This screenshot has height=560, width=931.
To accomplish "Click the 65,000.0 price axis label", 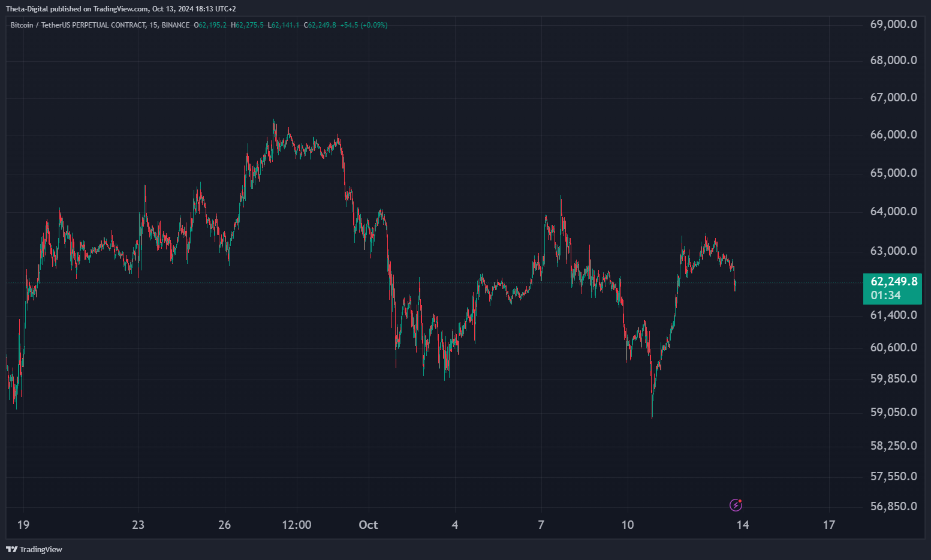I will click(893, 173).
